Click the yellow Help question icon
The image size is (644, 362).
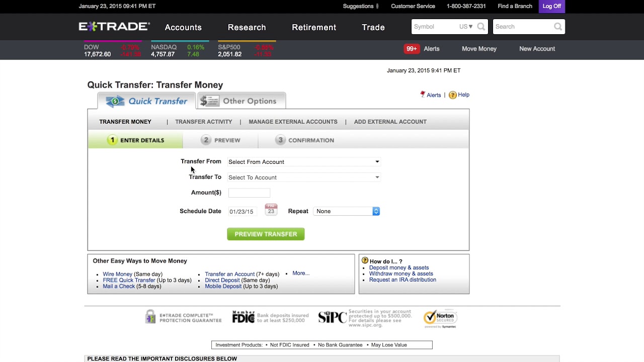point(452,95)
